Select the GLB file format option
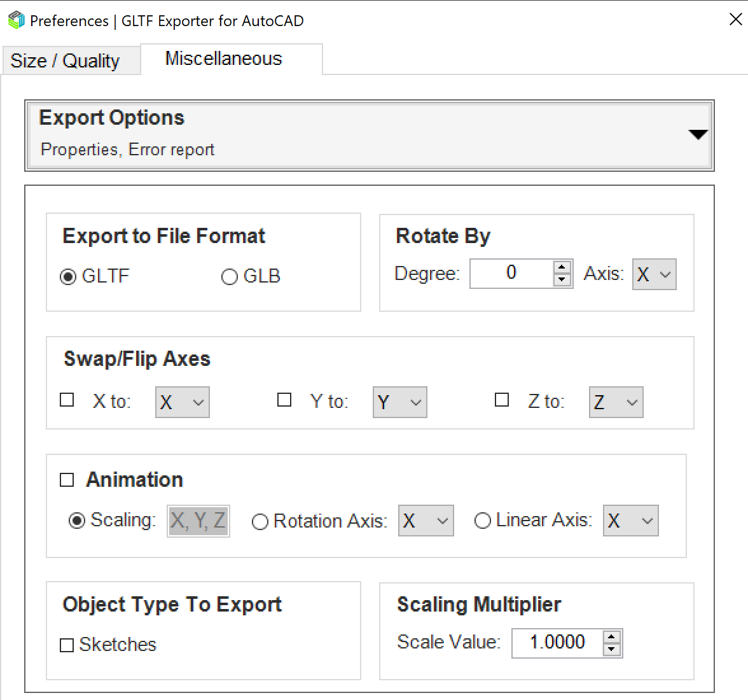This screenshot has height=700, width=748. tap(230, 277)
